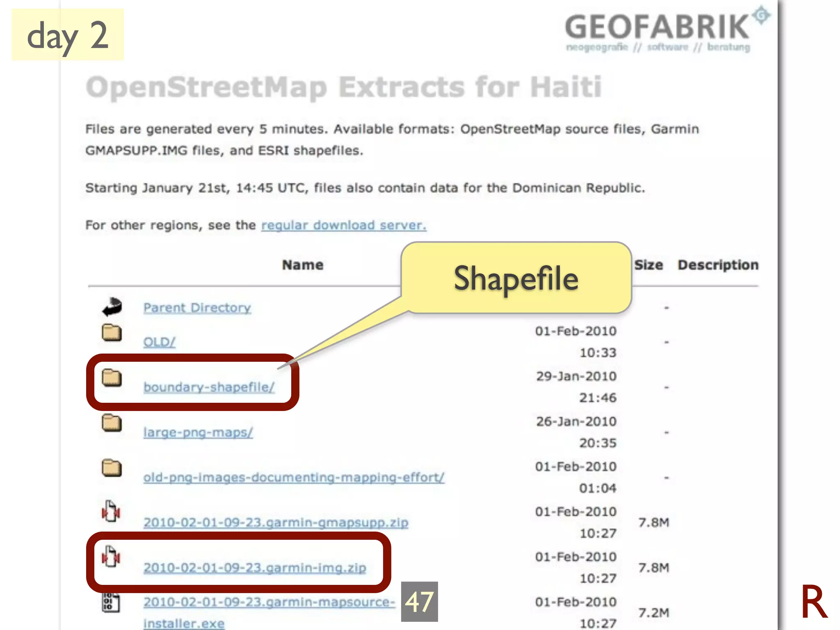Open the OLD/ directory link
840x630 pixels.
tap(159, 342)
